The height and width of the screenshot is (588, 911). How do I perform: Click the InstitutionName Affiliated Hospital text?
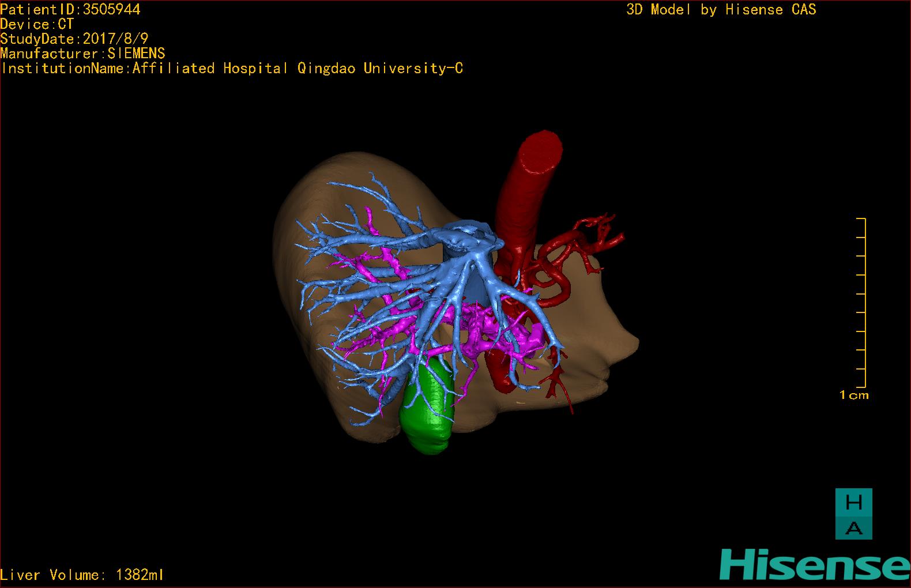(x=232, y=69)
